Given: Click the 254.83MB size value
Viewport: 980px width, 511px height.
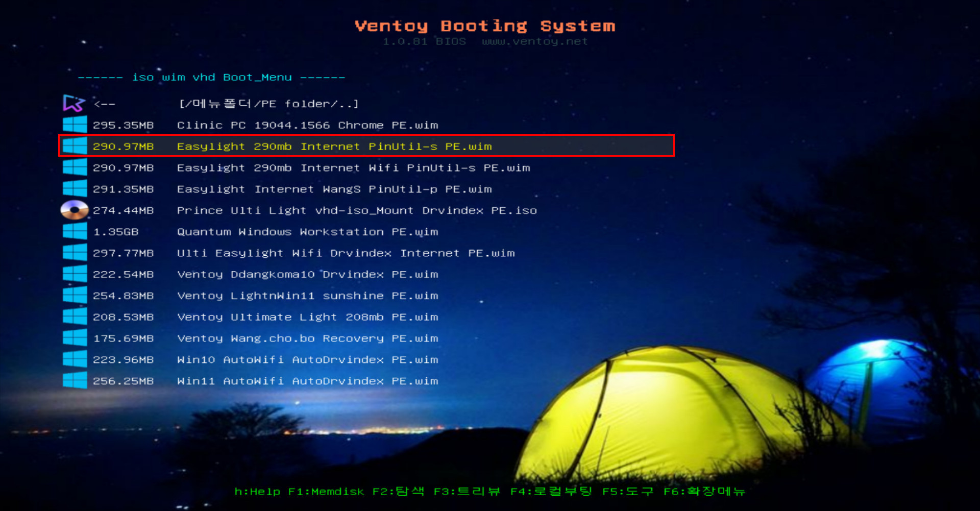Looking at the screenshot, I should click(x=123, y=296).
